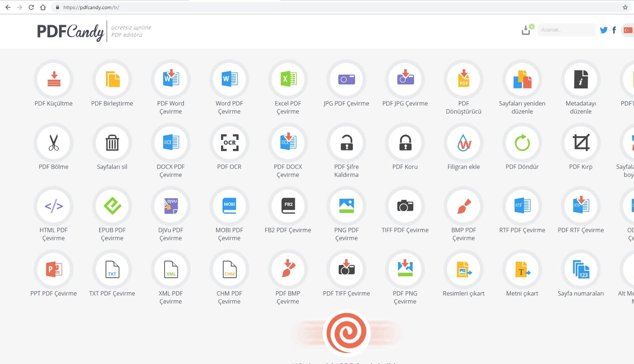This screenshot has height=364, width=634.
Task: Open PDF Şifre Kaldırma unlock icon
Action: click(346, 143)
